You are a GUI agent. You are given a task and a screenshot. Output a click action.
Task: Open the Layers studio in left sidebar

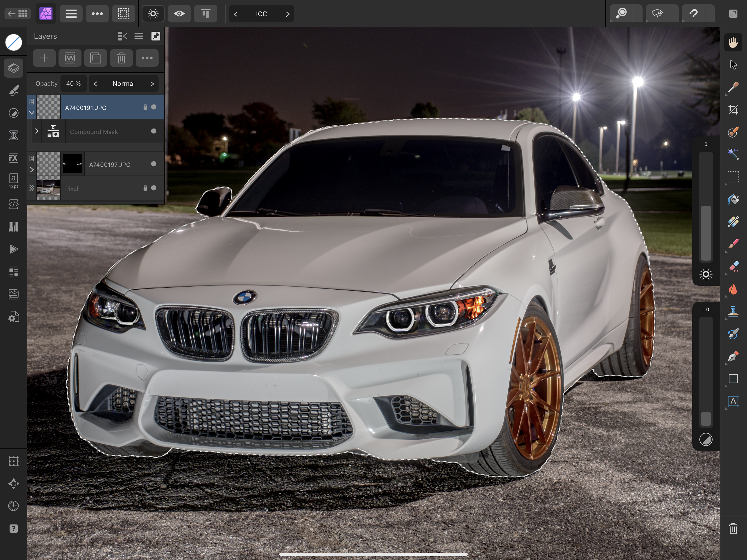pos(13,68)
